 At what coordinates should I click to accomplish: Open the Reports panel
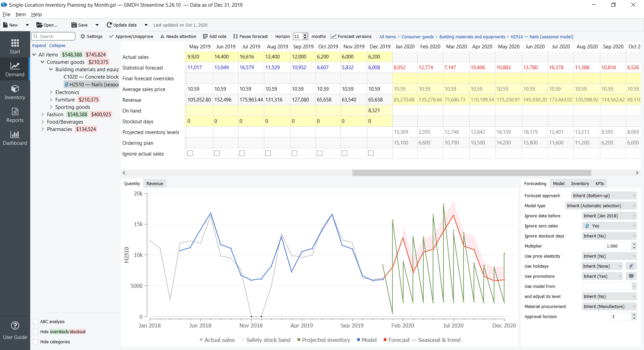15,115
